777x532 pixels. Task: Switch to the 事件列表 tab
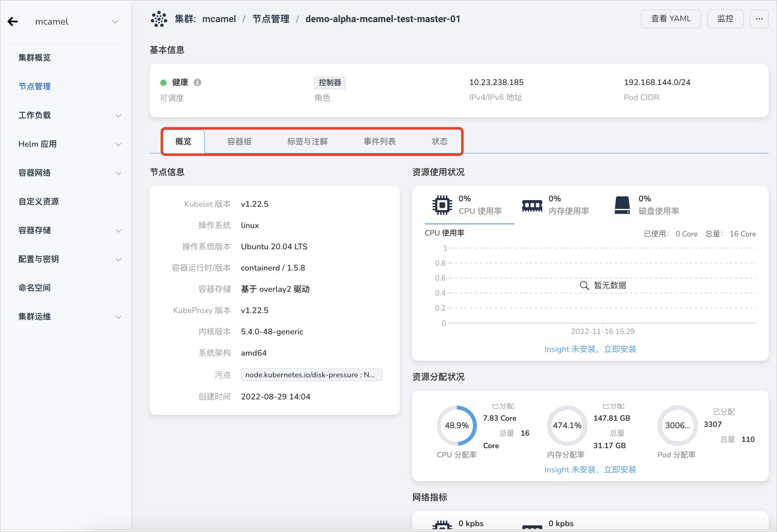pos(380,142)
